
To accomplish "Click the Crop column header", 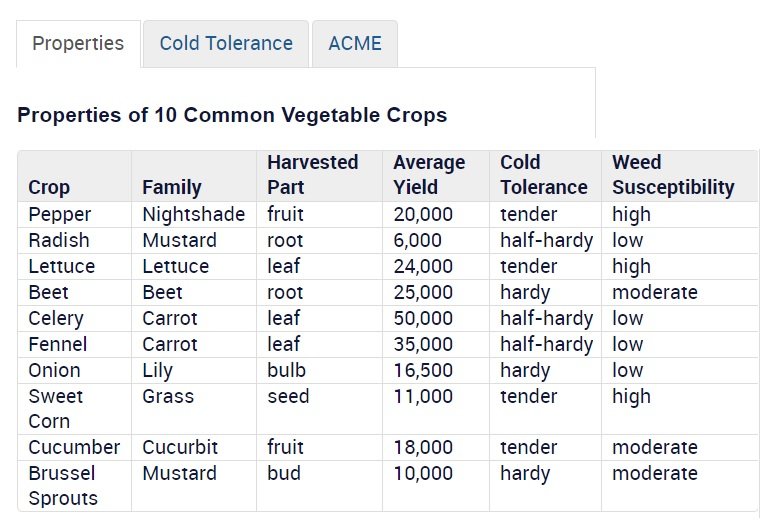I will [49, 187].
